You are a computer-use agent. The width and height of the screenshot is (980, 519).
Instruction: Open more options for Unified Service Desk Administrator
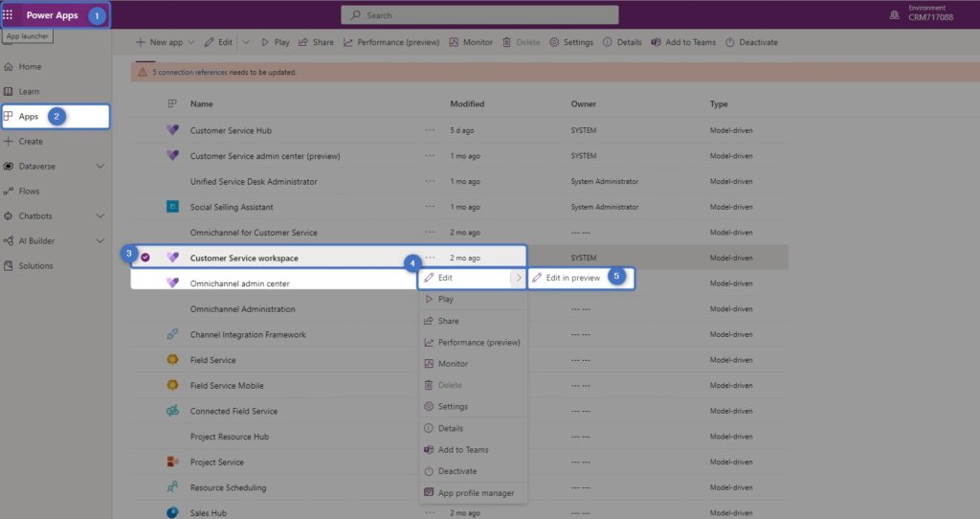(x=430, y=181)
